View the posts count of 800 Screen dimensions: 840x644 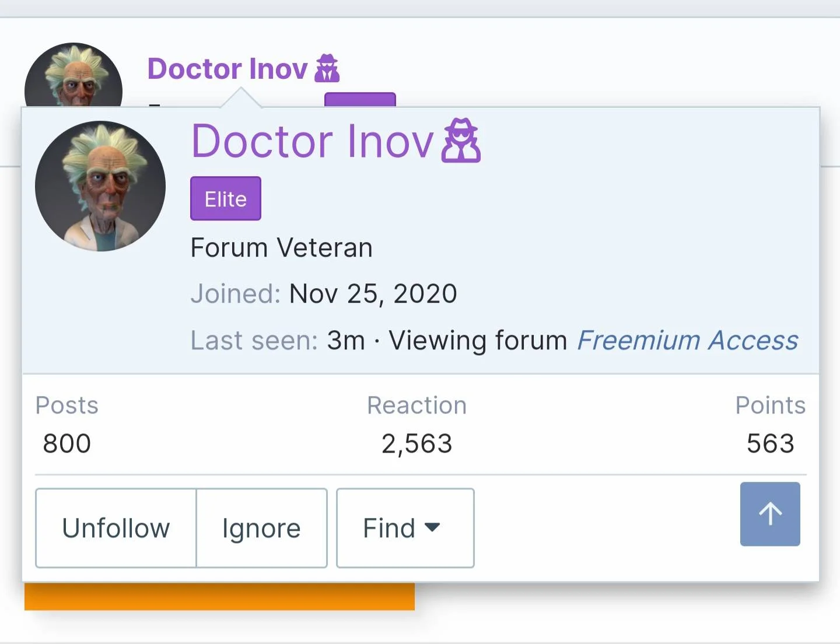[66, 443]
